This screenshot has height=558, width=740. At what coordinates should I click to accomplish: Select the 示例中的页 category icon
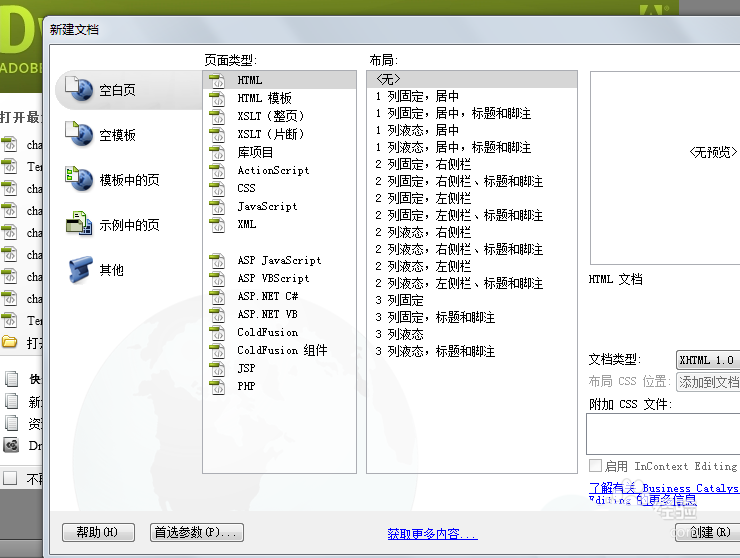79,224
